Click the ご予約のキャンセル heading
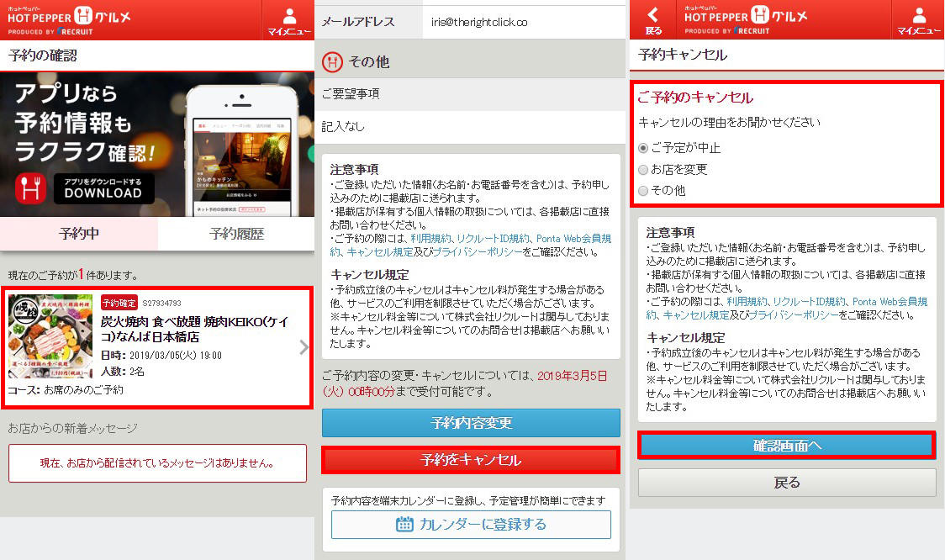This screenshot has width=945, height=560. pos(695,98)
